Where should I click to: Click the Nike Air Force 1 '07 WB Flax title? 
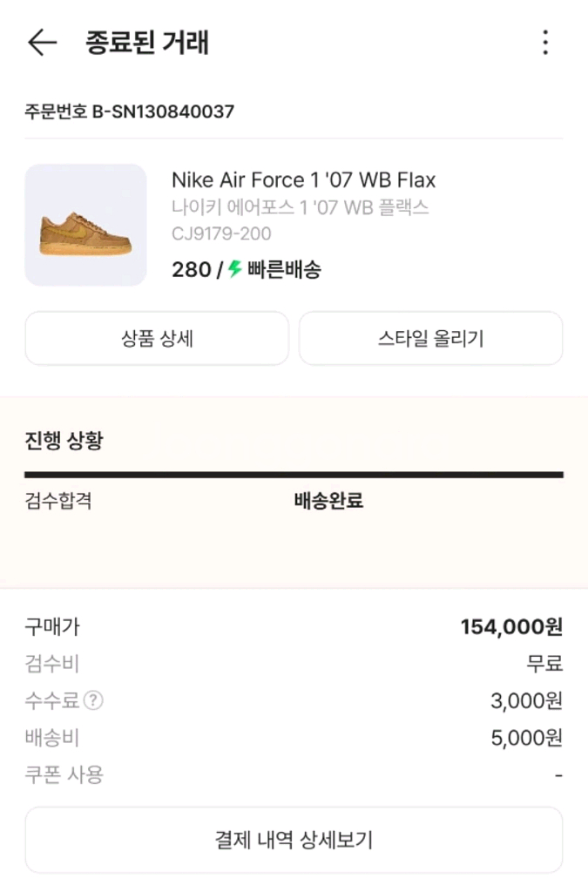[x=303, y=180]
